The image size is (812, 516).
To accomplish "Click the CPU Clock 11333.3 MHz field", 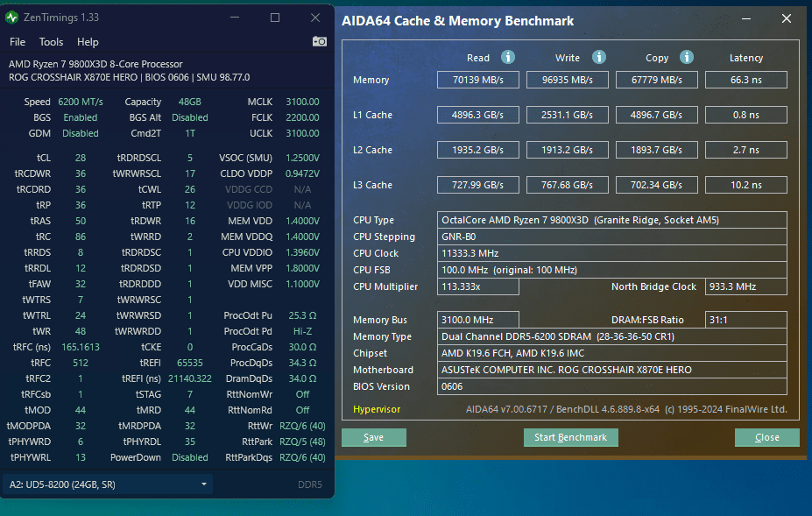I will [612, 253].
